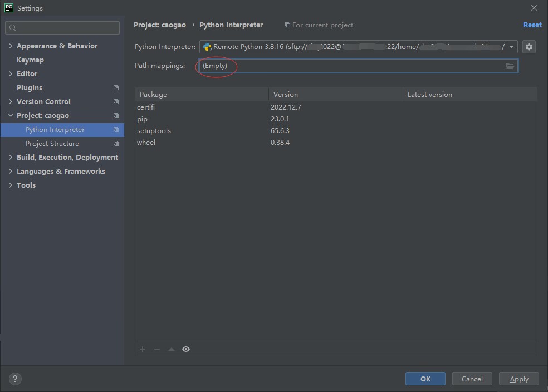Viewport: 548px width, 392px height.
Task: Click the add package plus icon
Action: tap(143, 349)
